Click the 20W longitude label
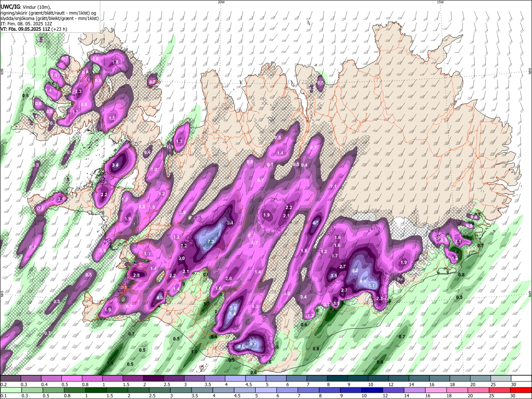532x399 pixels. 221,2
